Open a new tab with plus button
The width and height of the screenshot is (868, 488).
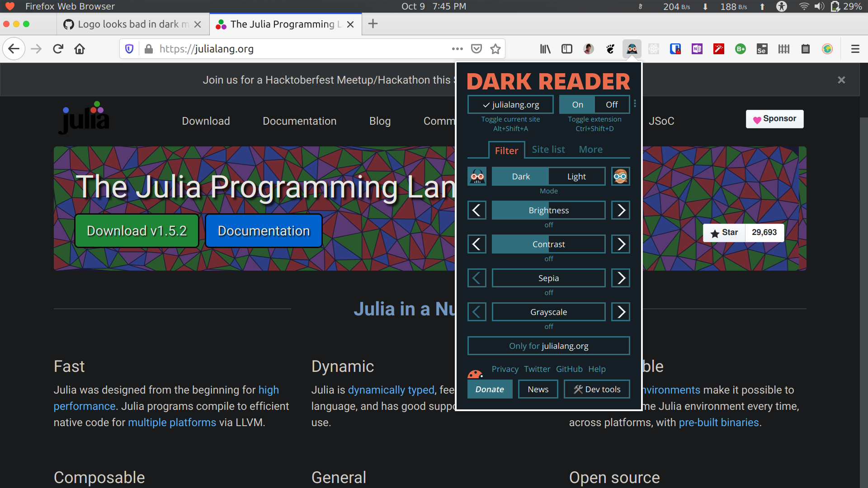373,24
